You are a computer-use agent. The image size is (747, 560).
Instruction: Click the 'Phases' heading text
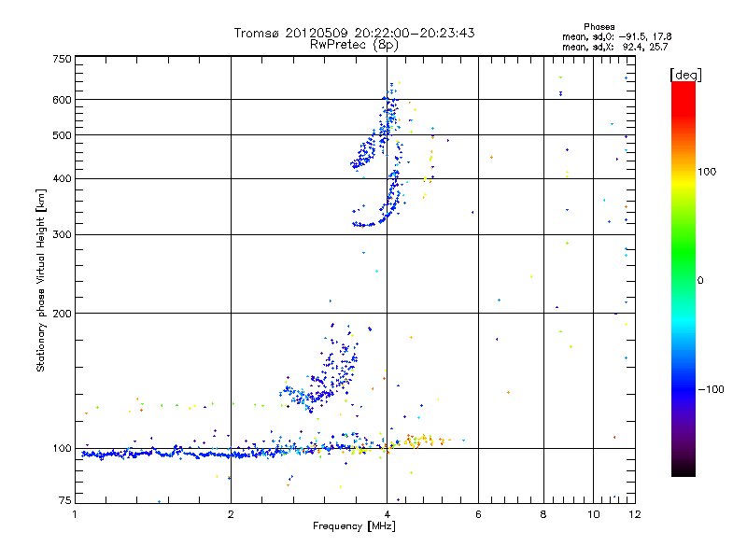point(599,27)
